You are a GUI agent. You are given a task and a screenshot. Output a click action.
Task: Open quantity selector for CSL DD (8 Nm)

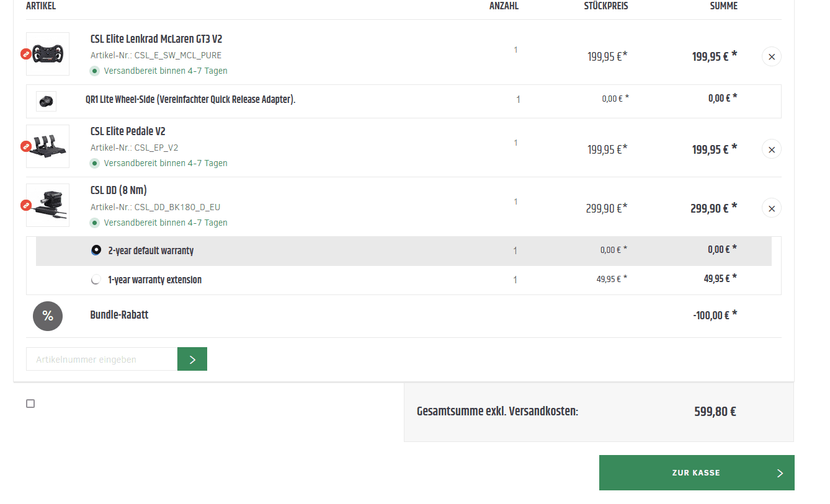click(x=515, y=201)
